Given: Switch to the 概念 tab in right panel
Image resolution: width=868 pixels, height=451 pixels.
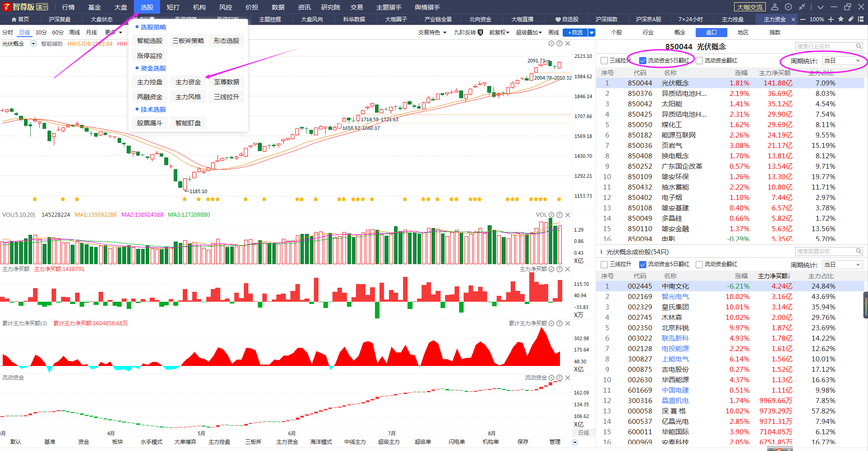Looking at the screenshot, I should 679,33.
